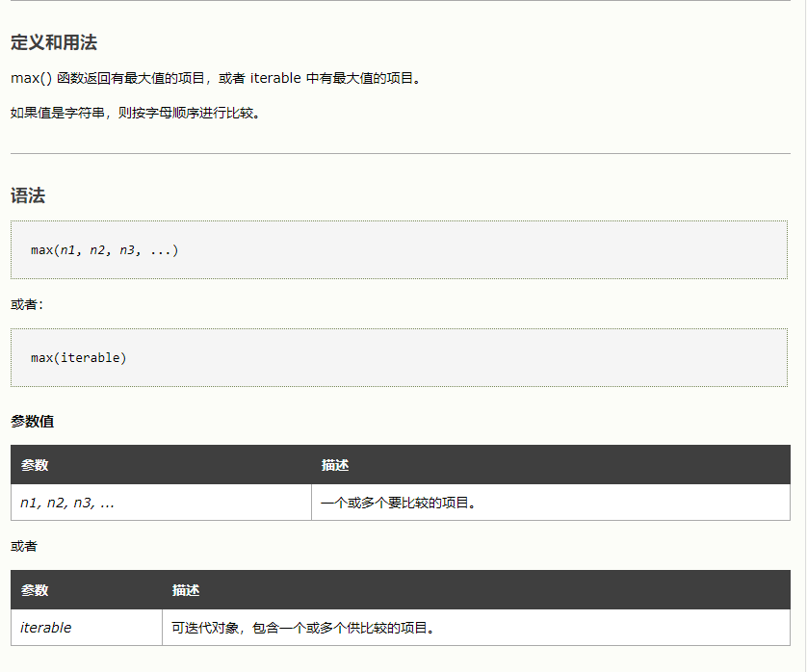Click the 参数值 subheading
Image resolution: width=807 pixels, height=672 pixels.
click(x=32, y=422)
